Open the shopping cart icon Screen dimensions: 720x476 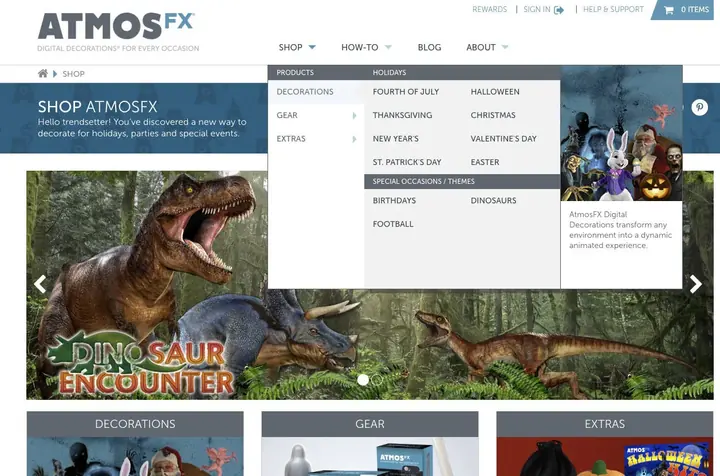[x=669, y=10]
